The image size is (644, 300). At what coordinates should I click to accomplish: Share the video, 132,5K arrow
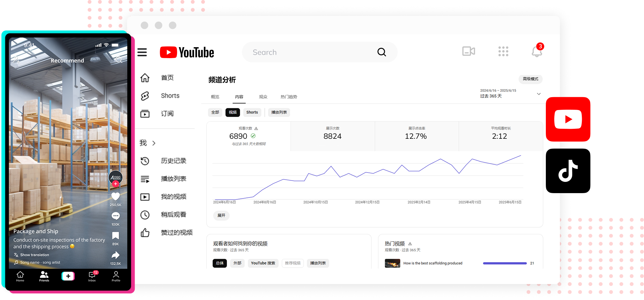(x=116, y=255)
